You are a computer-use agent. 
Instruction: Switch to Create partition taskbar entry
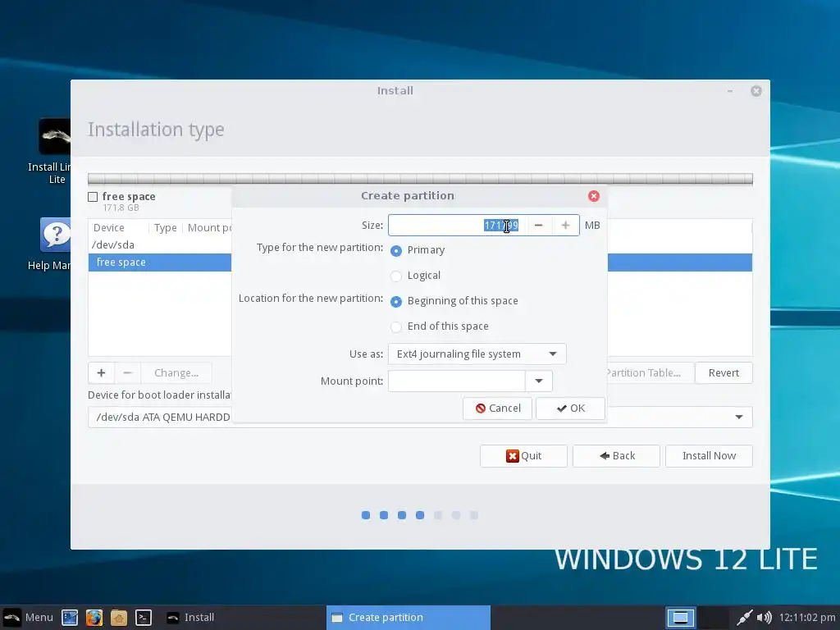tap(409, 618)
